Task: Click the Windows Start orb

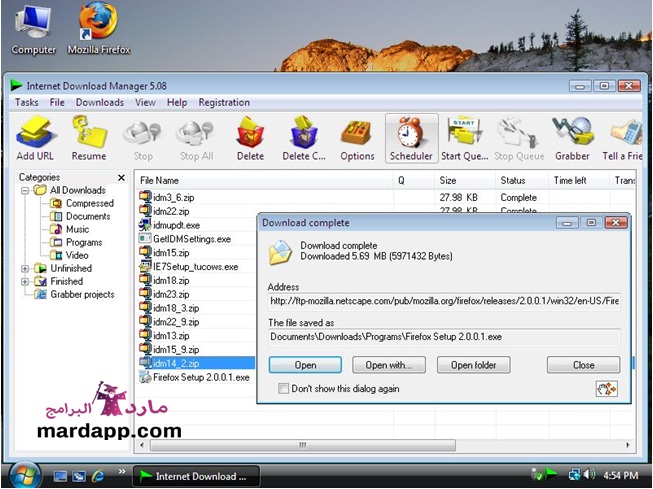Action: point(24,475)
